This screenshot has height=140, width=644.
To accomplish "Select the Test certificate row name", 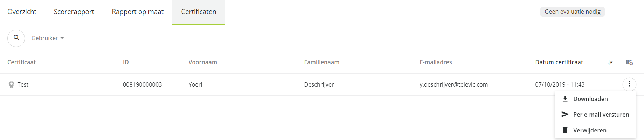I will click(x=23, y=84).
